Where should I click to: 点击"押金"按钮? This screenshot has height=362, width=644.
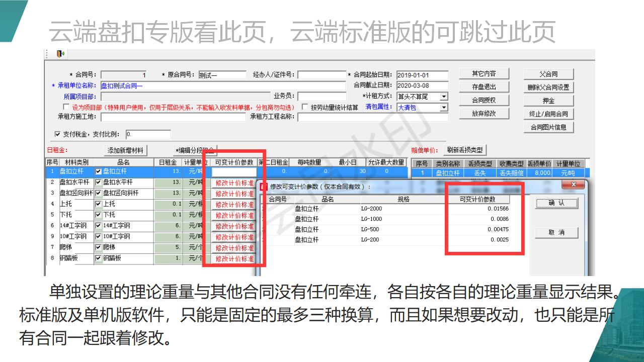point(548,100)
